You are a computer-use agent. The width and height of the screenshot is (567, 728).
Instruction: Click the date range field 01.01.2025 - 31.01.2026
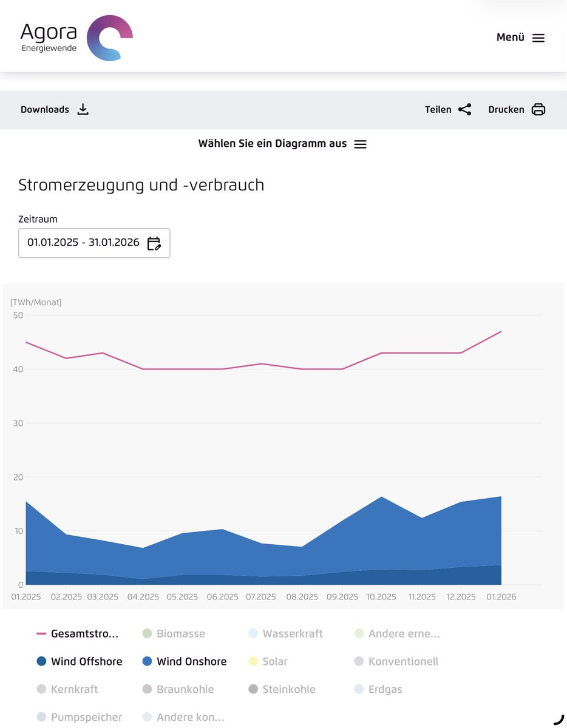click(x=94, y=243)
